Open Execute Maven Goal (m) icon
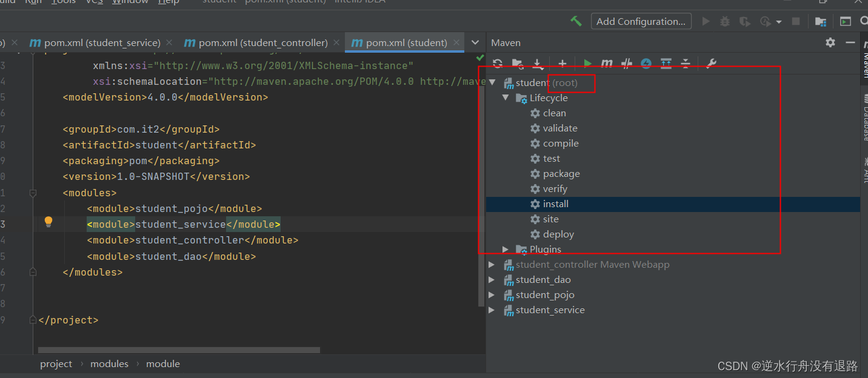The image size is (868, 378). click(x=607, y=63)
